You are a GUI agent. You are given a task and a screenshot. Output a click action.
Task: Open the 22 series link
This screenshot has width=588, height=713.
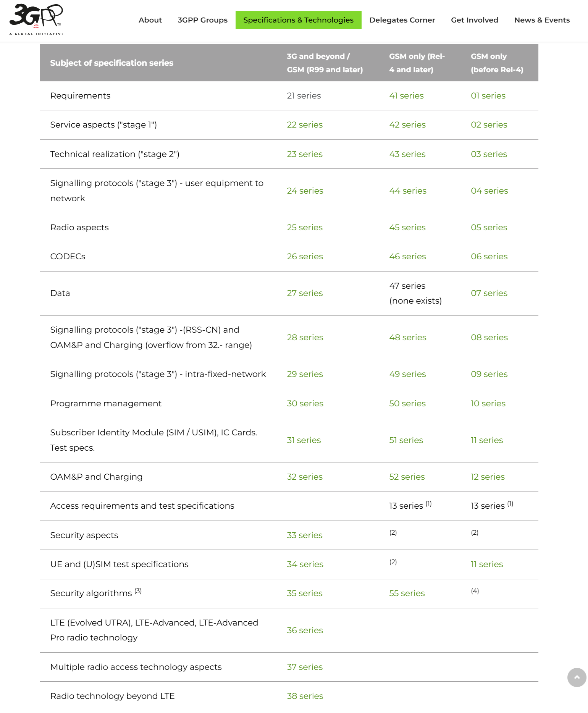[x=305, y=125]
